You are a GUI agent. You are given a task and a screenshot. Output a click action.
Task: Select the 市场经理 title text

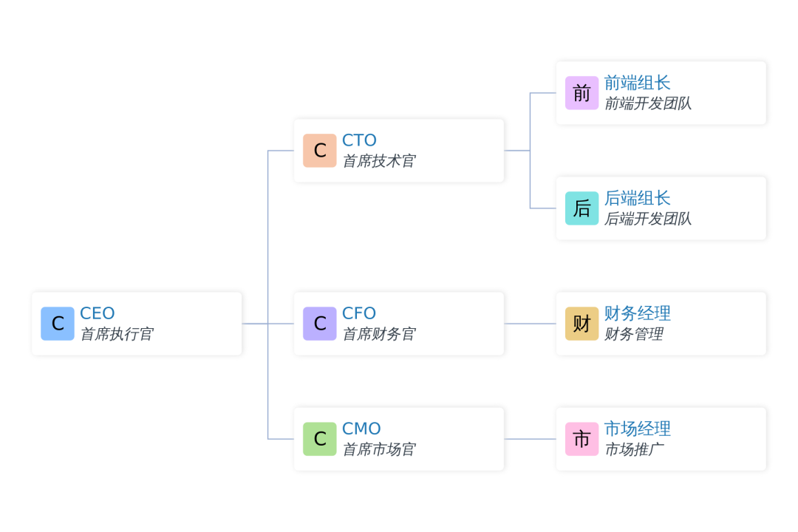coord(637,429)
